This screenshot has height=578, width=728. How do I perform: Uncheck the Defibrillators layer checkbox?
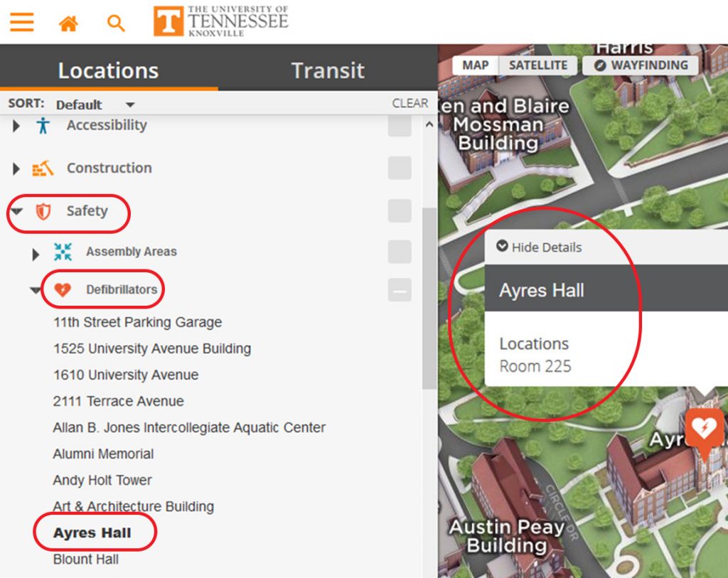(x=400, y=290)
